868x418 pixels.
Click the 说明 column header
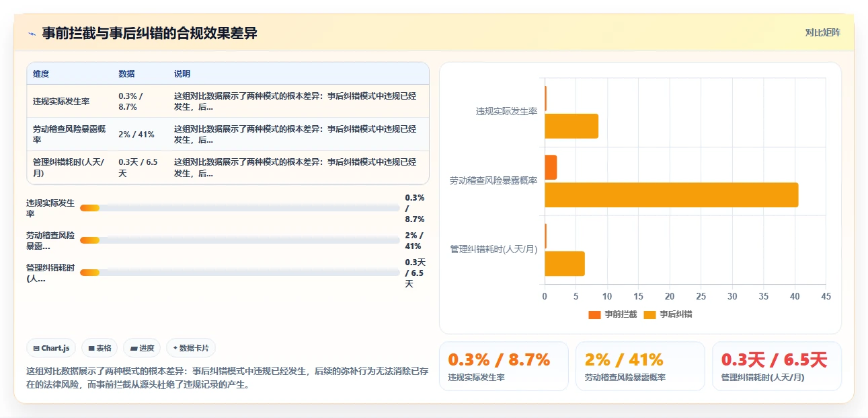pyautogui.click(x=182, y=74)
